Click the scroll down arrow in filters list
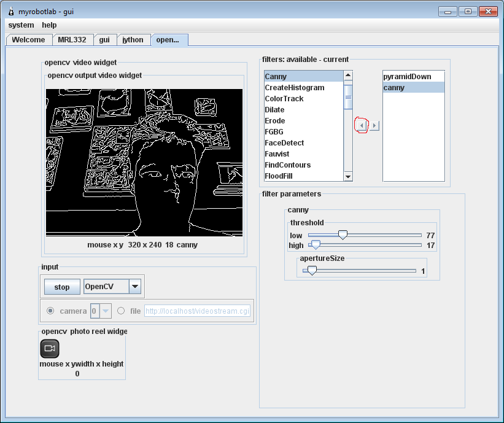Image resolution: width=504 pixels, height=423 pixels. (x=348, y=177)
